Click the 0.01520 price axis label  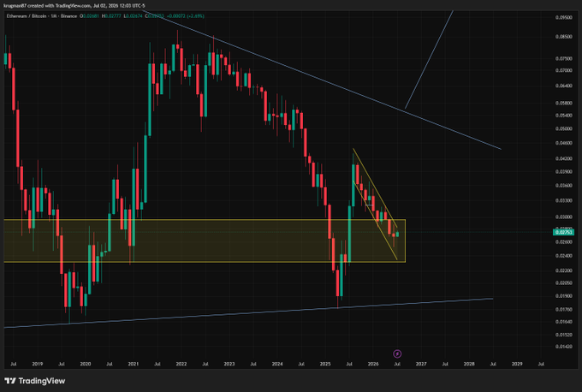click(x=563, y=335)
